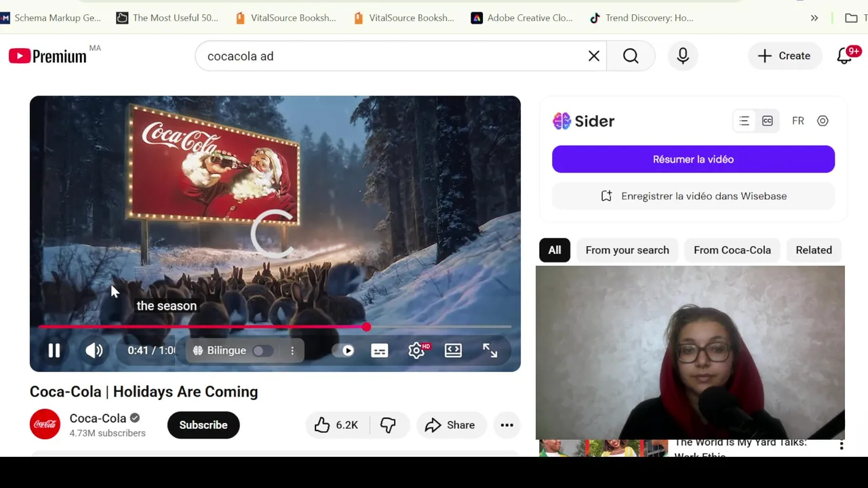Open Sider settings circle icon
The width and height of the screenshot is (868, 488).
point(823,121)
